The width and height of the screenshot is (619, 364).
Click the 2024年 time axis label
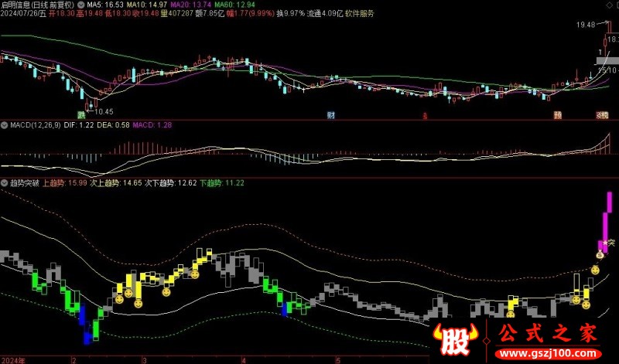[12, 360]
